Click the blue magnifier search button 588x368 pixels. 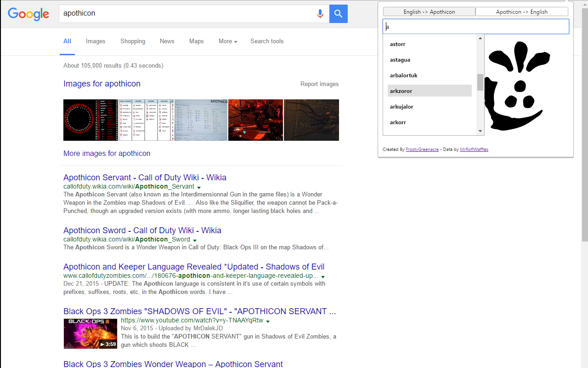pyautogui.click(x=339, y=14)
